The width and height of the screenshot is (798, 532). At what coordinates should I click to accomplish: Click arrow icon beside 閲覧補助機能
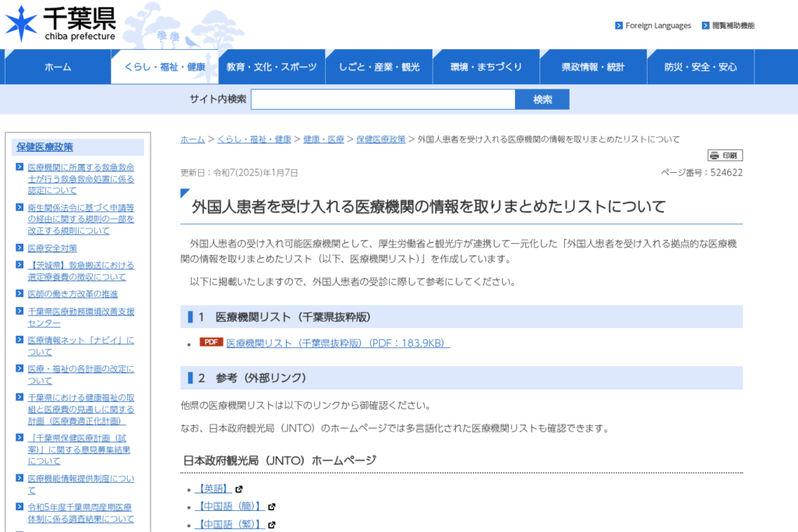705,26
